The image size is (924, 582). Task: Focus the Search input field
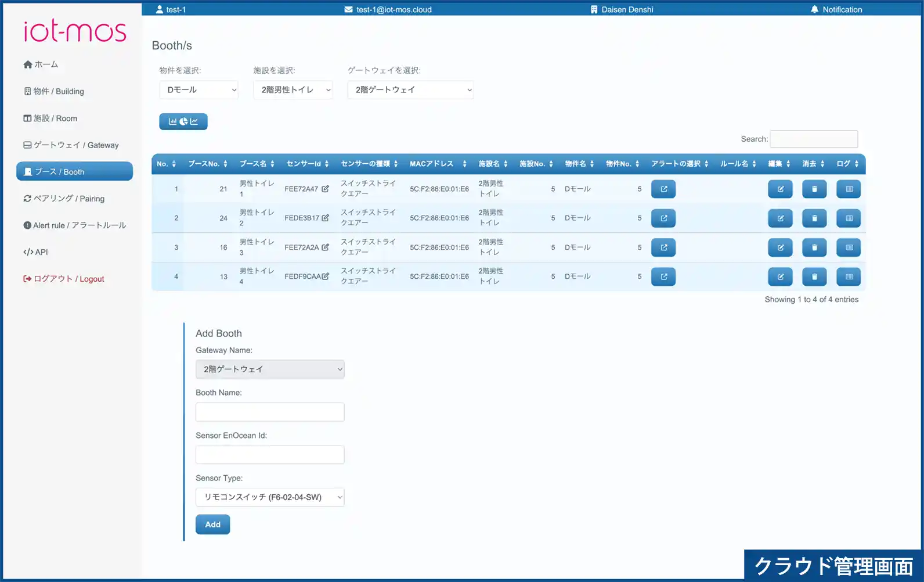814,139
